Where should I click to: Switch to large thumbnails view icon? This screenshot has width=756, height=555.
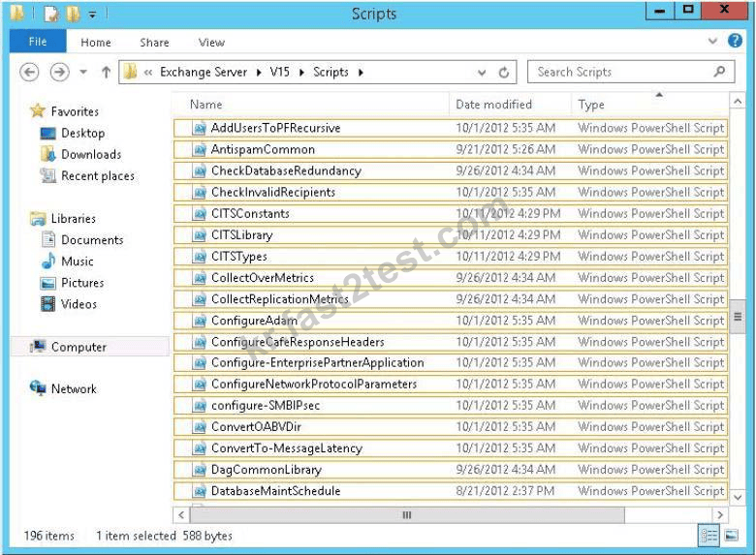(x=732, y=536)
